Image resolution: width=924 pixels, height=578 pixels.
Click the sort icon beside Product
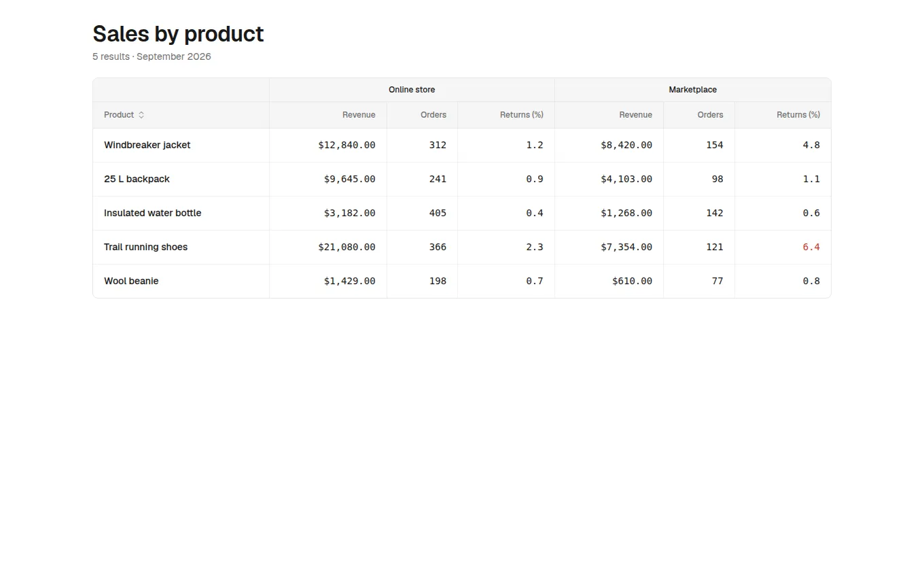(141, 115)
